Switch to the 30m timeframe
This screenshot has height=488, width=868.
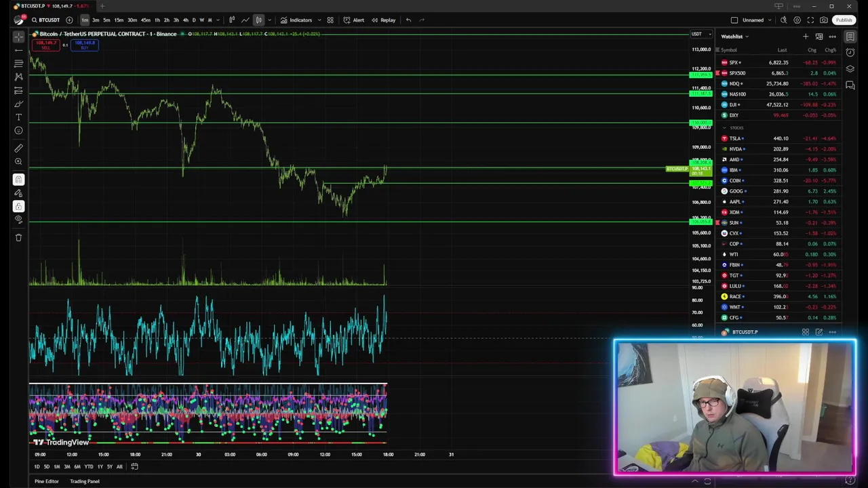click(x=132, y=20)
